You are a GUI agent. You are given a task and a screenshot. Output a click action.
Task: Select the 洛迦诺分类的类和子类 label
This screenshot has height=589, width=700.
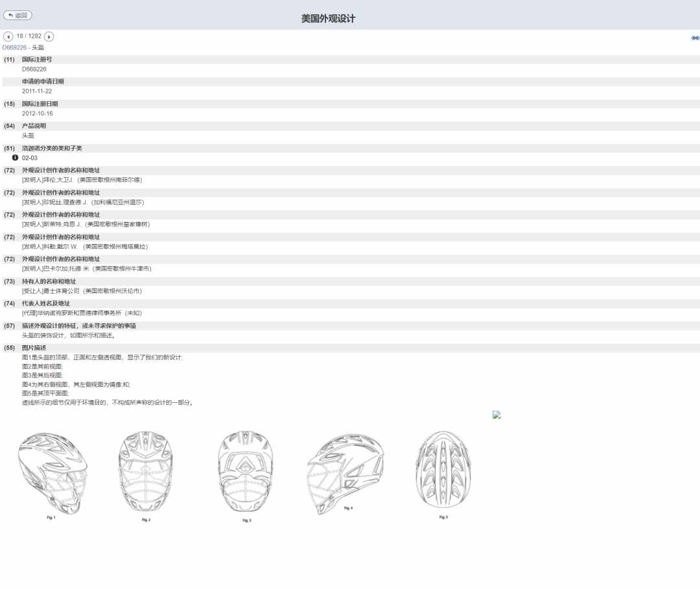(52, 148)
